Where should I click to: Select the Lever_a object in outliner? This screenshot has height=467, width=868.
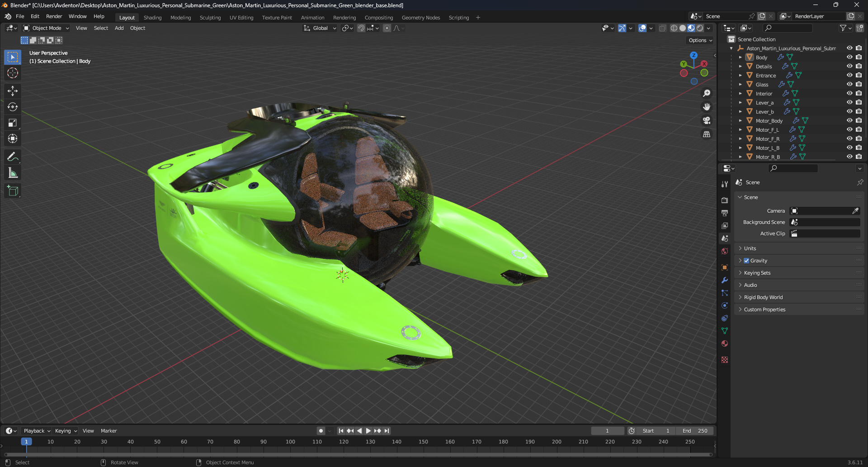click(x=764, y=103)
